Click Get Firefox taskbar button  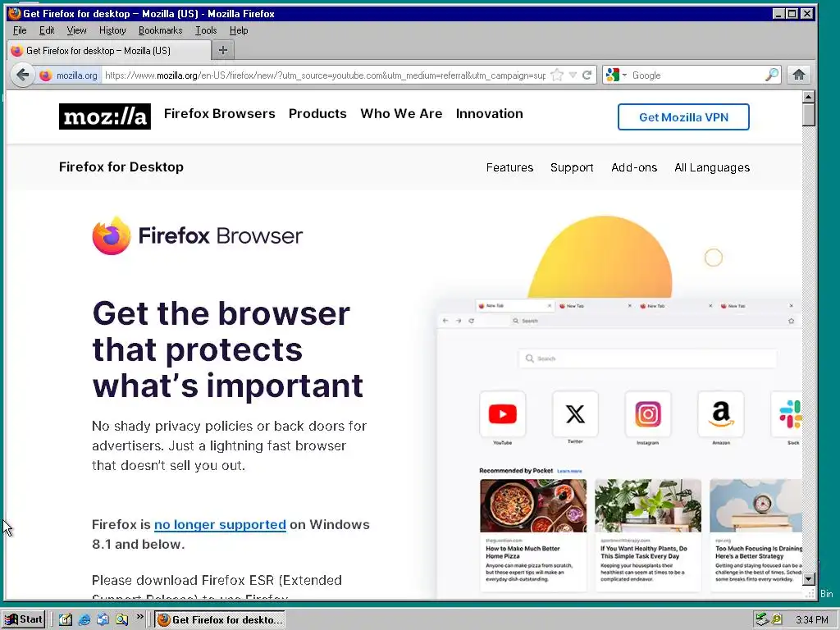pos(220,620)
